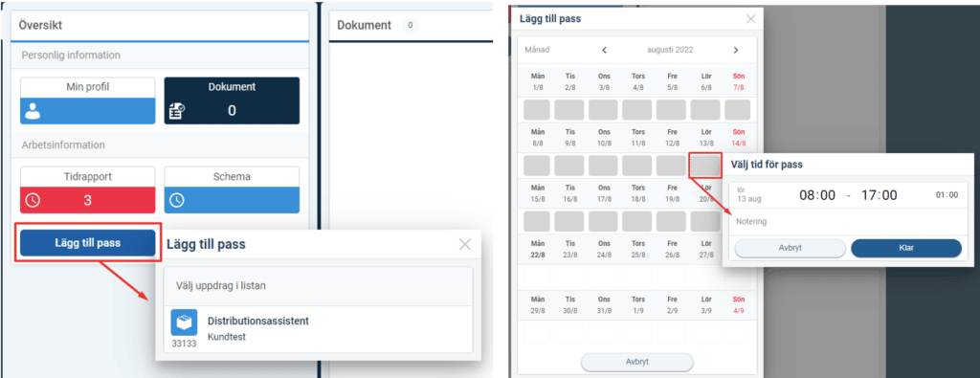Select the Tis 2/8 day slot
The width and height of the screenshot is (980, 378).
click(569, 110)
